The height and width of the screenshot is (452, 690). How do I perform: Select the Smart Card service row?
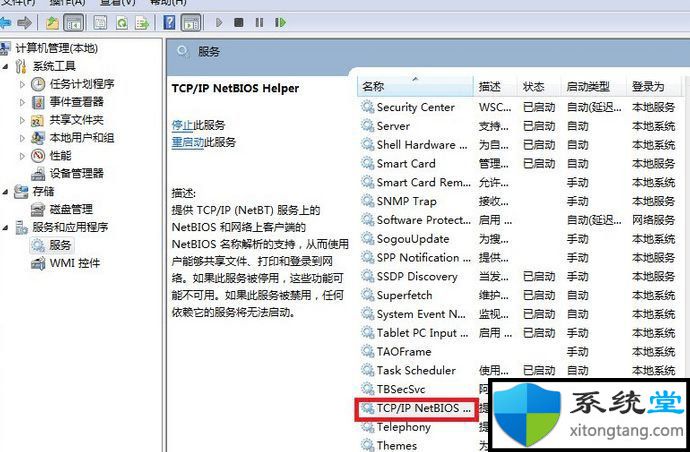pos(519,164)
